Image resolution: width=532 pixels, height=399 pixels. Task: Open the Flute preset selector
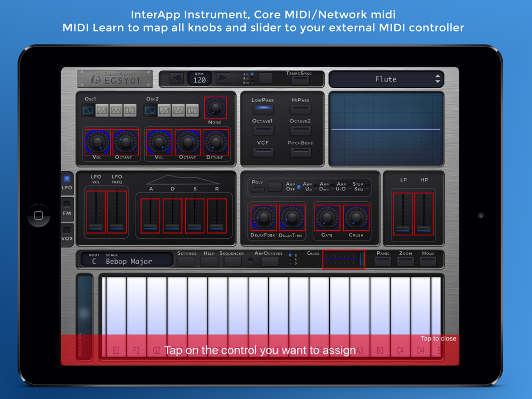click(x=386, y=79)
